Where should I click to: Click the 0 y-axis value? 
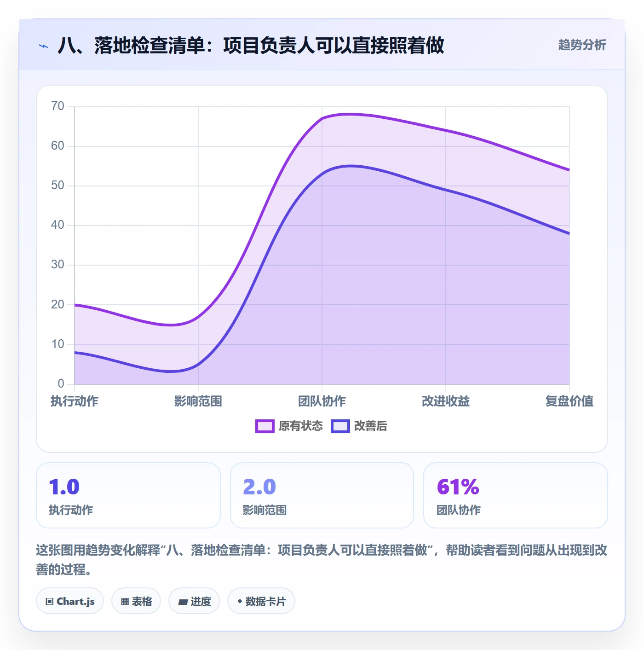(x=61, y=384)
